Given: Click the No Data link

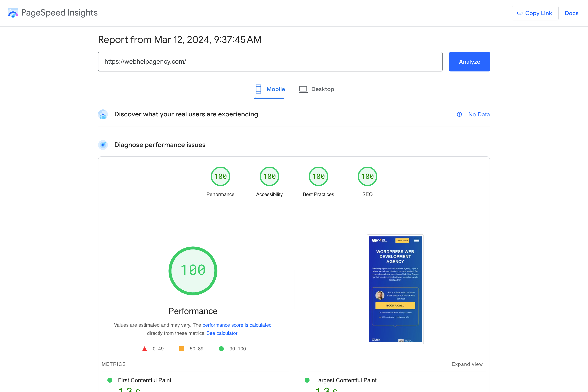Looking at the screenshot, I should pyautogui.click(x=479, y=114).
